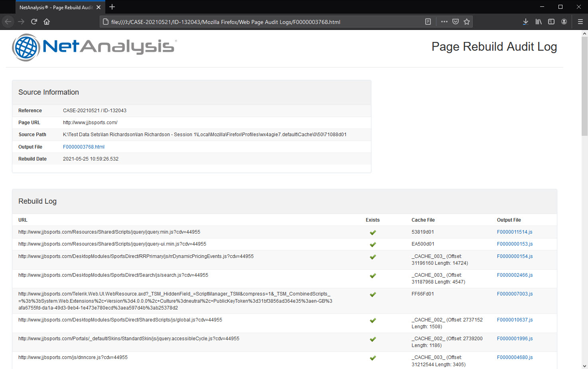Click the green check for search.js row
588x369 pixels.
tap(373, 276)
